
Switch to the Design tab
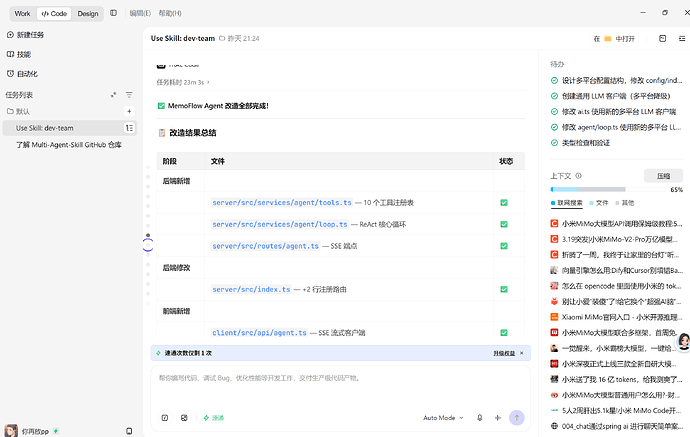click(x=88, y=14)
